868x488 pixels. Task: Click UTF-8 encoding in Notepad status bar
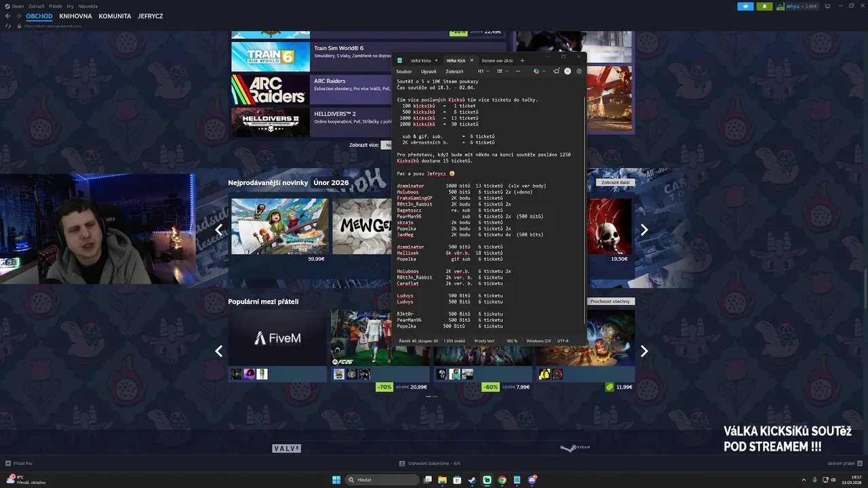[x=563, y=341]
